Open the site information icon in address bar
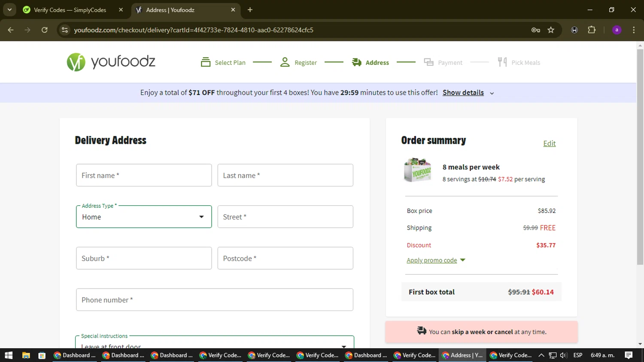This screenshot has height=362, width=644. point(65,30)
